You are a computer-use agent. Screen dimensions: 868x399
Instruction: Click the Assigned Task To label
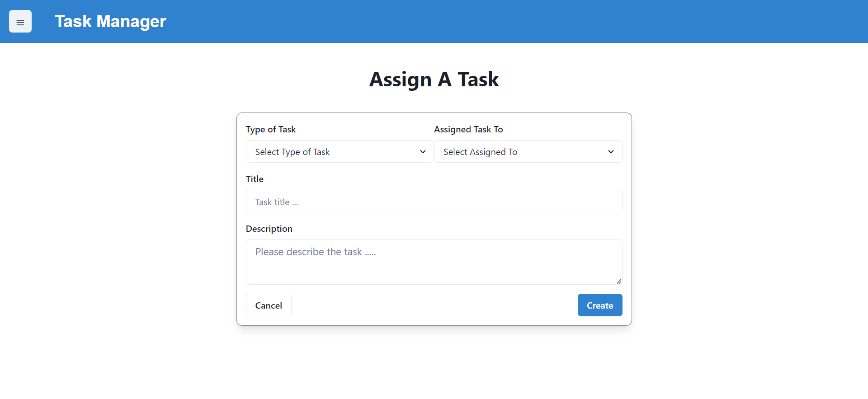(x=468, y=129)
